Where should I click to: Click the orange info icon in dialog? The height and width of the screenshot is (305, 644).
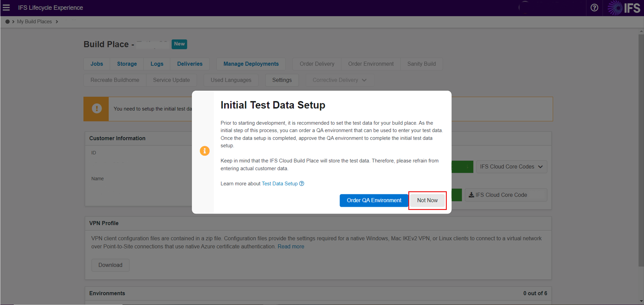[205, 151]
